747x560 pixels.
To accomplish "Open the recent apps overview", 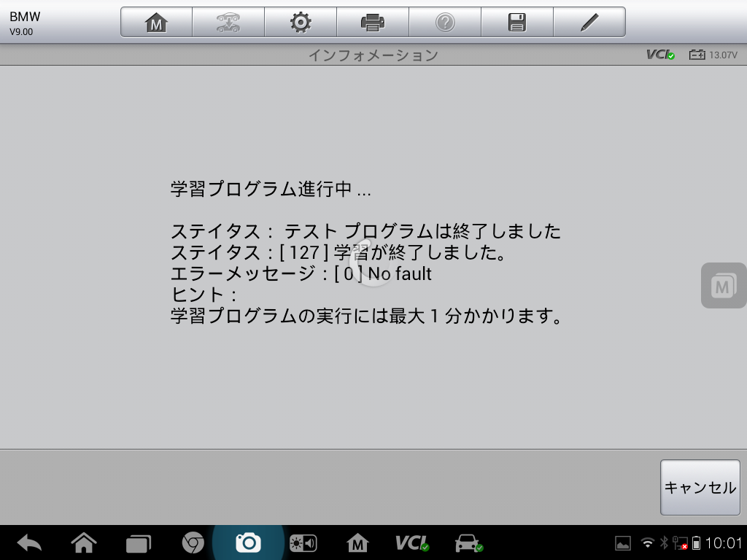I will point(138,542).
